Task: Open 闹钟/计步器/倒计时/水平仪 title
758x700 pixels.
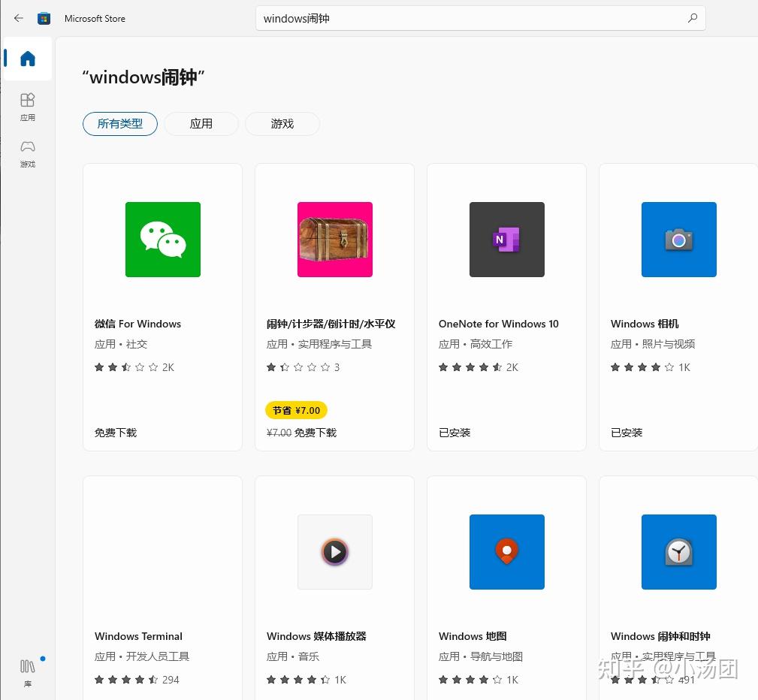Action: [x=331, y=324]
